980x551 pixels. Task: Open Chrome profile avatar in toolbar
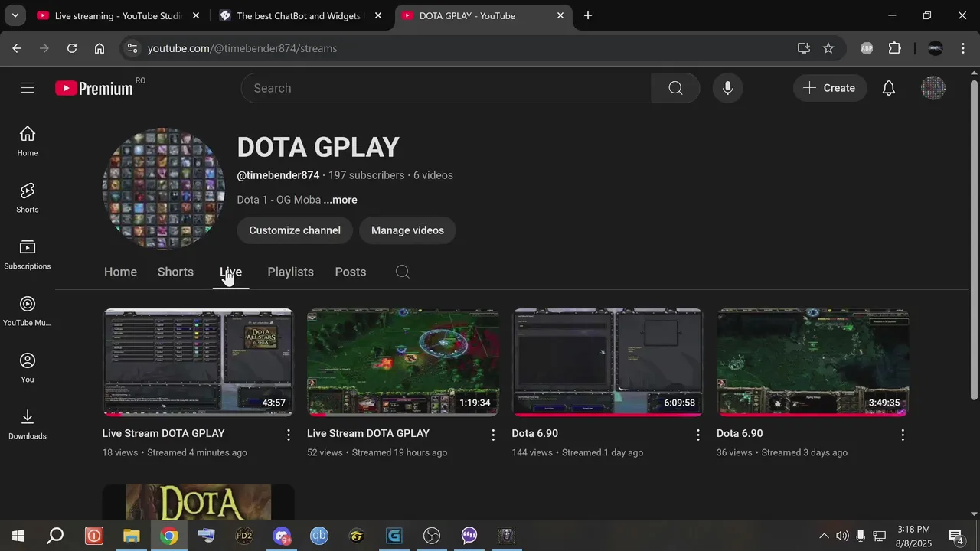(x=935, y=48)
